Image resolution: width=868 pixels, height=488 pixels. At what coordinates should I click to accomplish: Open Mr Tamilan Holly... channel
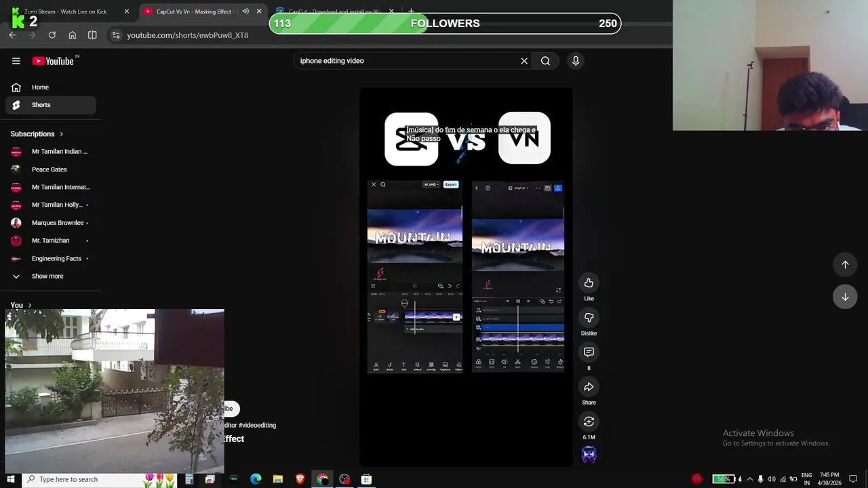(x=51, y=205)
